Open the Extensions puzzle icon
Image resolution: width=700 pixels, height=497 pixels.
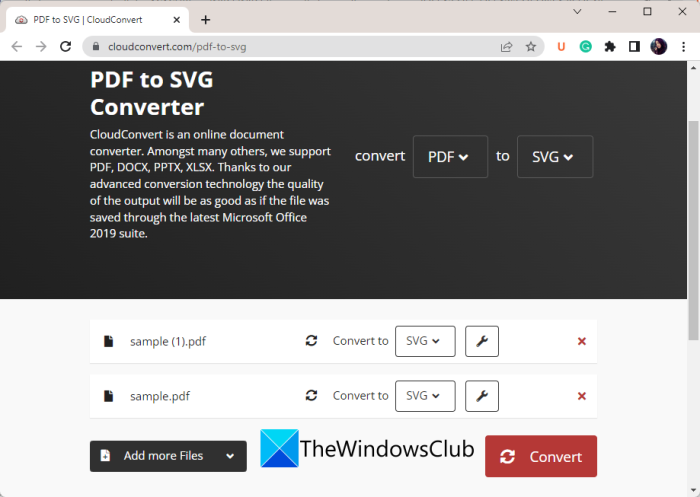pyautogui.click(x=610, y=46)
